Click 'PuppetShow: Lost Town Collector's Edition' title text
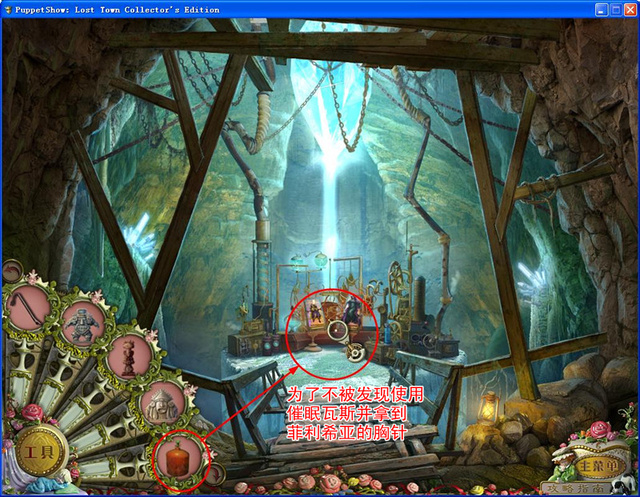640x497 pixels. tap(117, 10)
